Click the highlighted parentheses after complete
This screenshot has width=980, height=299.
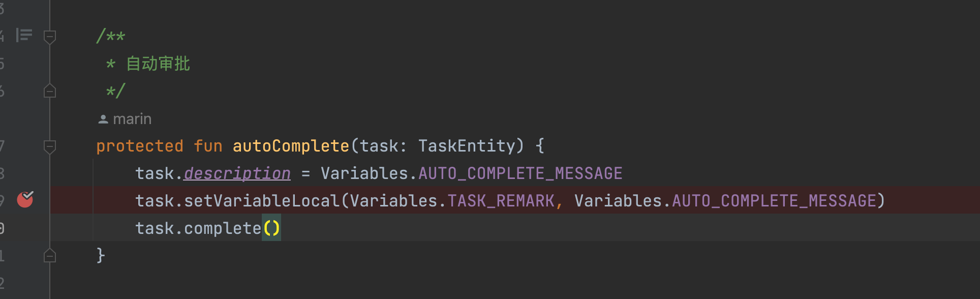271,228
